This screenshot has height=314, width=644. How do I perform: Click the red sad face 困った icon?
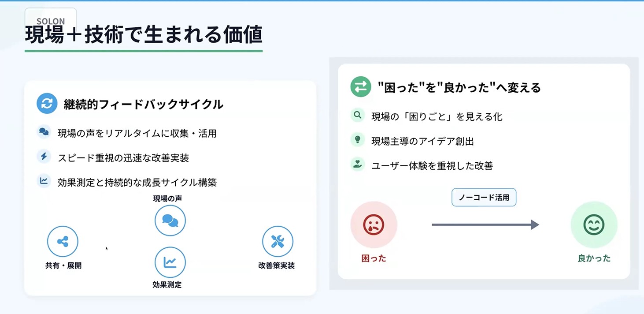click(374, 224)
